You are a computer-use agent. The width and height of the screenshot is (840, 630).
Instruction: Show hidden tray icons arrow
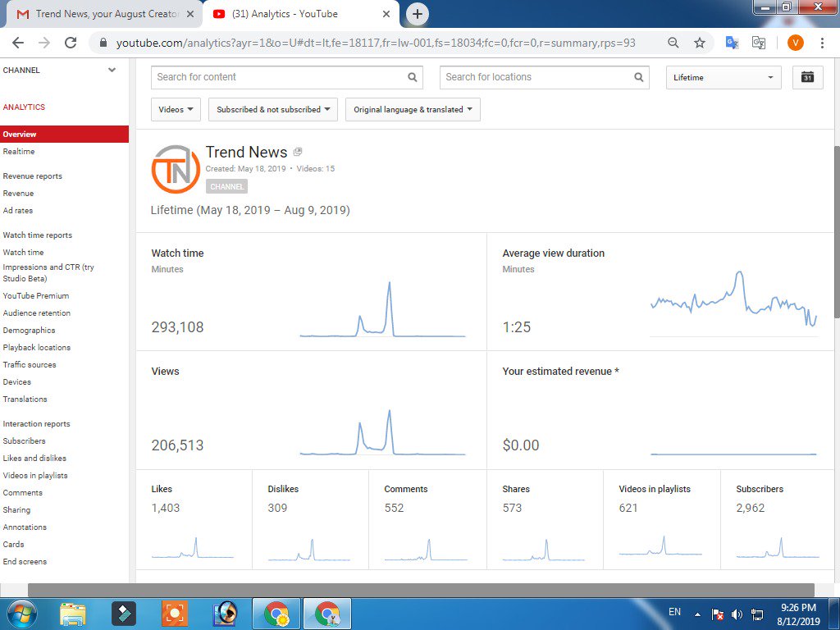697,614
